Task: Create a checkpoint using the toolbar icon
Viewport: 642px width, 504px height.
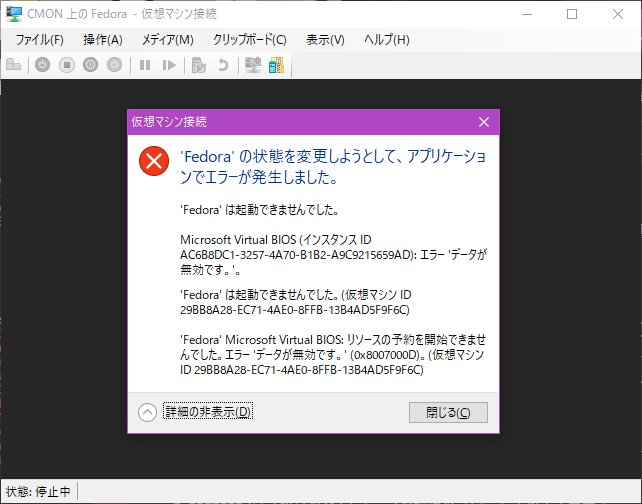Action: [199, 65]
